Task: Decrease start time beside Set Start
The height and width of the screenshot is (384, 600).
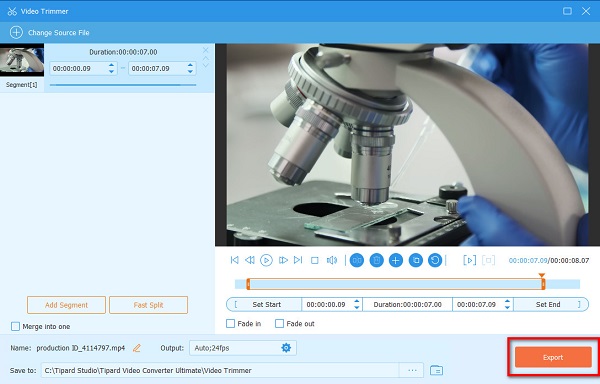Action: (357, 308)
